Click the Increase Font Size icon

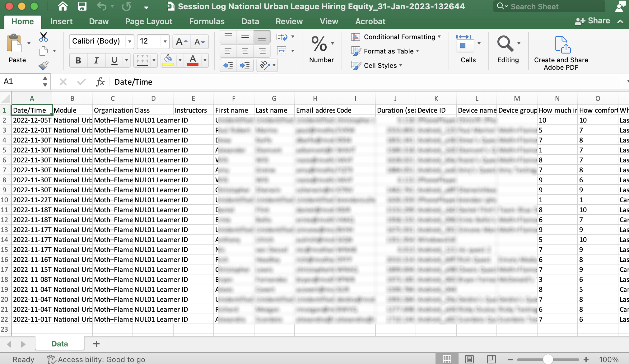(182, 41)
